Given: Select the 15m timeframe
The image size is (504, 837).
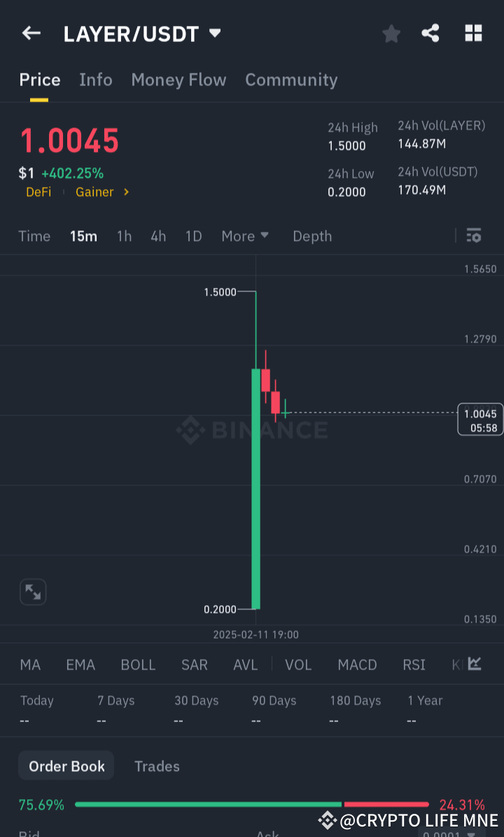Looking at the screenshot, I should pyautogui.click(x=83, y=236).
